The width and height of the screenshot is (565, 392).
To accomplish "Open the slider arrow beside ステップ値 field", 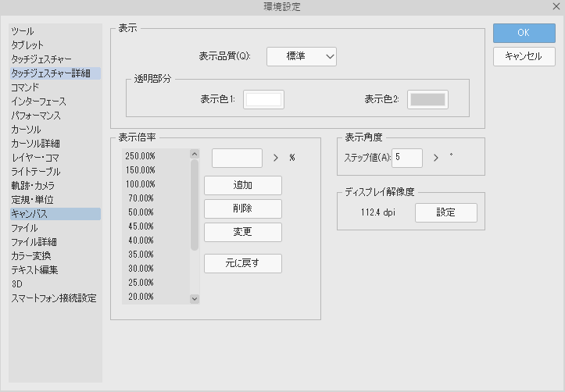I will coord(436,158).
